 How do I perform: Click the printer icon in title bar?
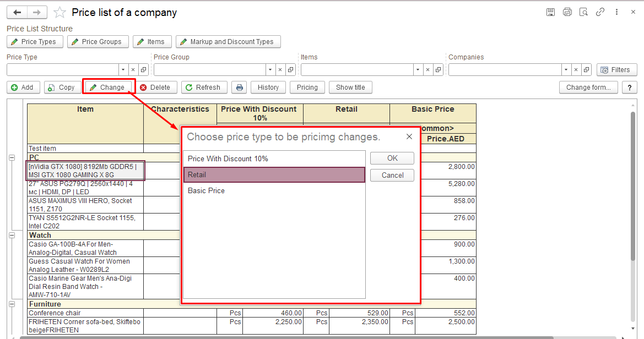point(567,12)
